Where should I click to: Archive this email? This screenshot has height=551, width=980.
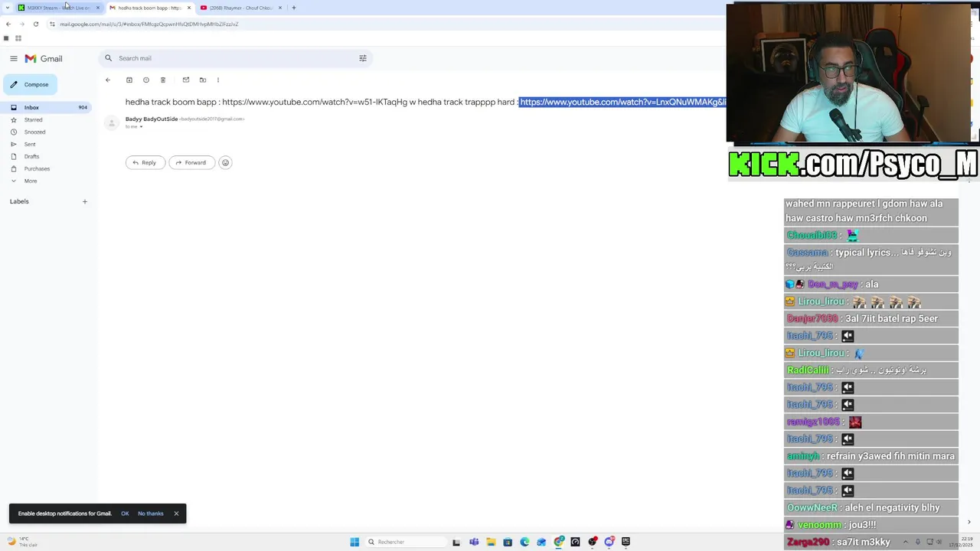(x=129, y=80)
